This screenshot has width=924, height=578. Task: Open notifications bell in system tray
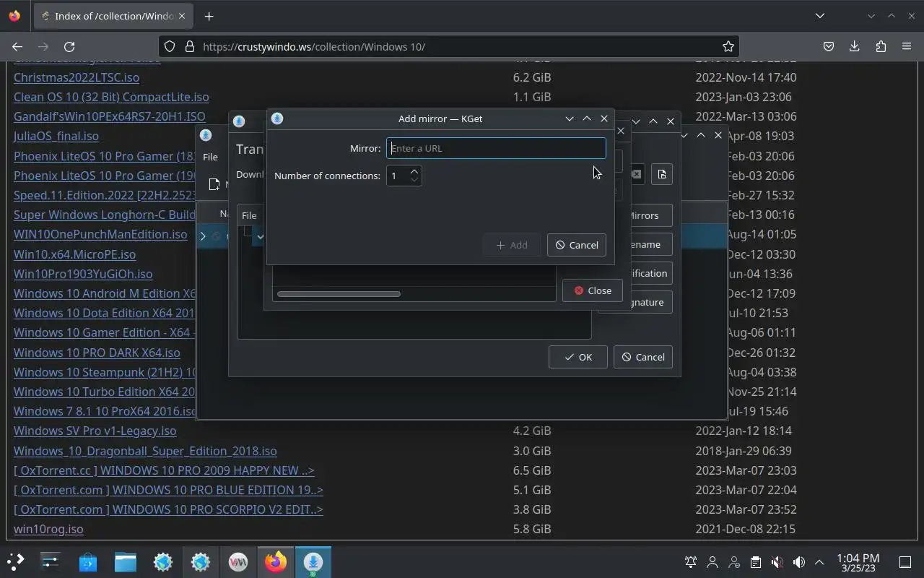691,561
